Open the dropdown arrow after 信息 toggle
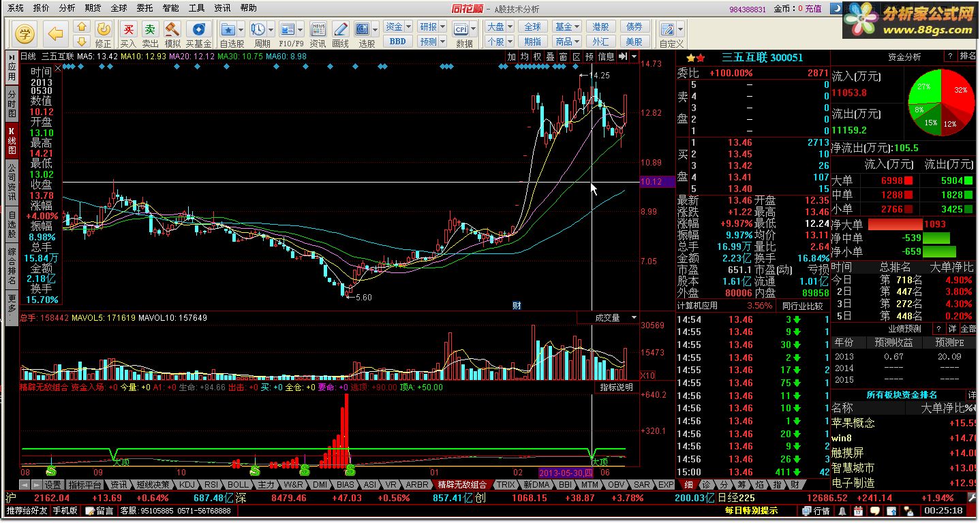 (634, 57)
